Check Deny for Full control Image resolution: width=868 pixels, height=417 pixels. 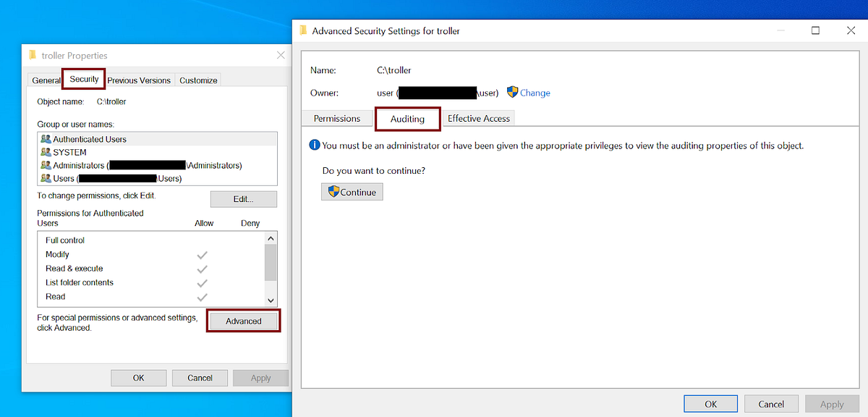click(x=250, y=240)
